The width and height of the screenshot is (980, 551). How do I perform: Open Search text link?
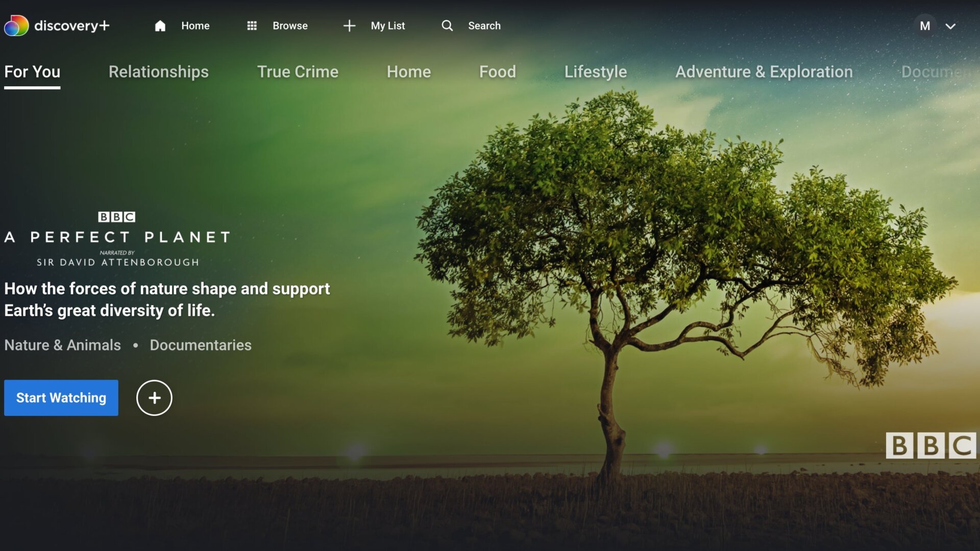[484, 26]
